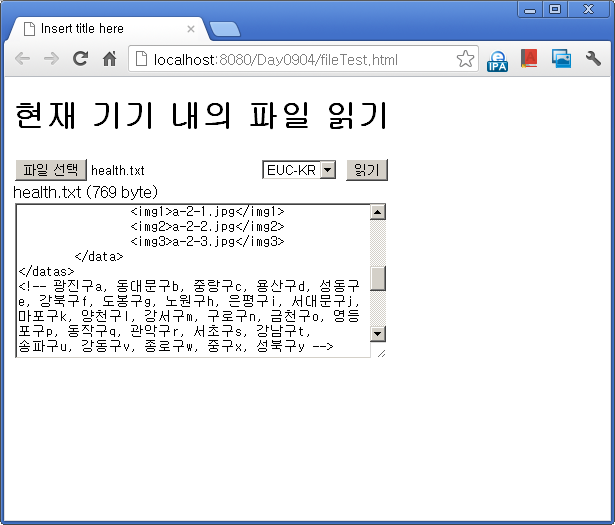
Task: Click the heading '현재 기기 내의 파일 읽기'
Action: pyautogui.click(x=201, y=115)
